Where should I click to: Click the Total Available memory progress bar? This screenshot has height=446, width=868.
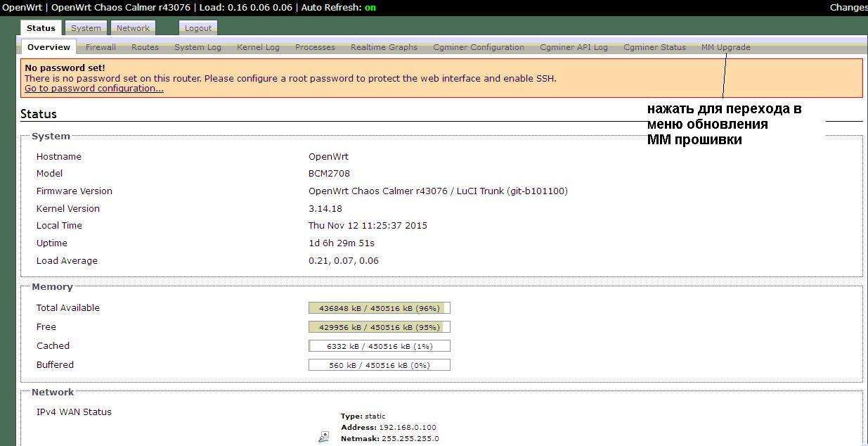(x=379, y=308)
